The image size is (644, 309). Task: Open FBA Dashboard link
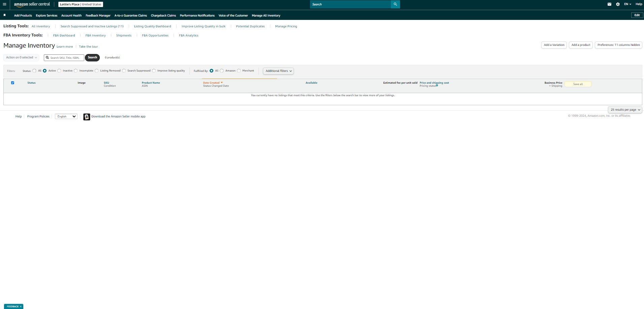(64, 35)
